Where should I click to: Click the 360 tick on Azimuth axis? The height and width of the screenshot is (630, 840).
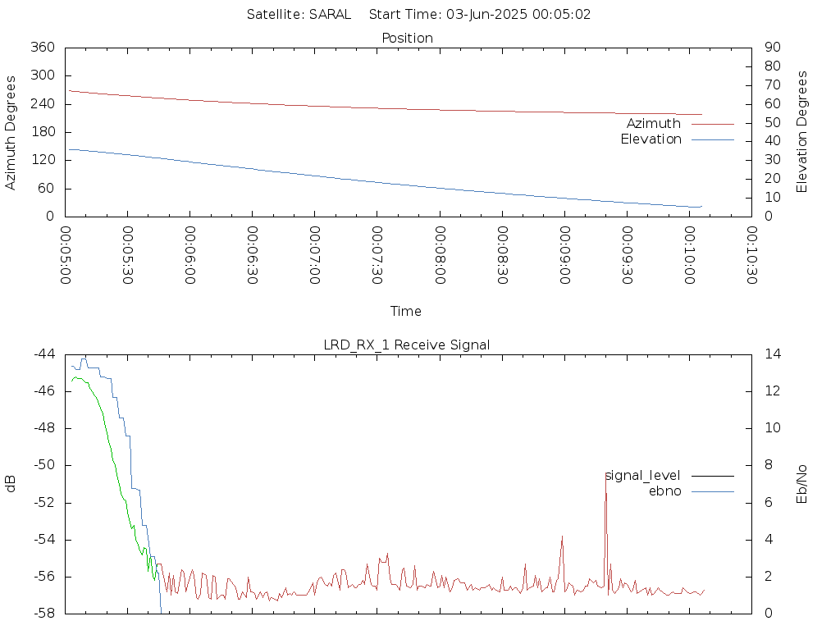click(x=43, y=47)
